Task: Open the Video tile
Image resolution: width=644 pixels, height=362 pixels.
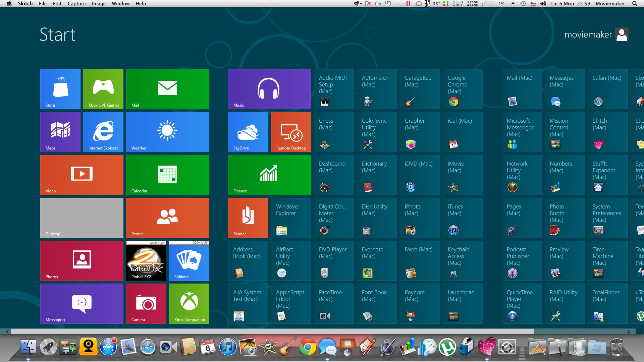Action: (x=82, y=175)
